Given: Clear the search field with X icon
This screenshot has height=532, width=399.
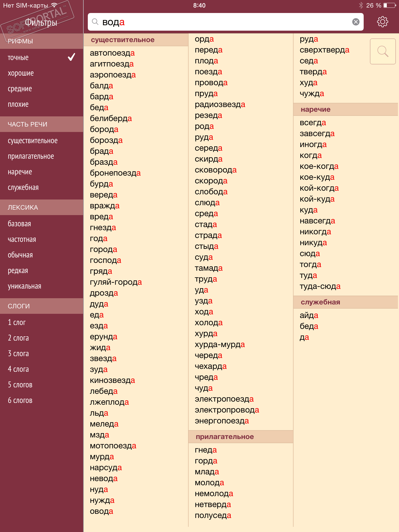Looking at the screenshot, I should (356, 22).
